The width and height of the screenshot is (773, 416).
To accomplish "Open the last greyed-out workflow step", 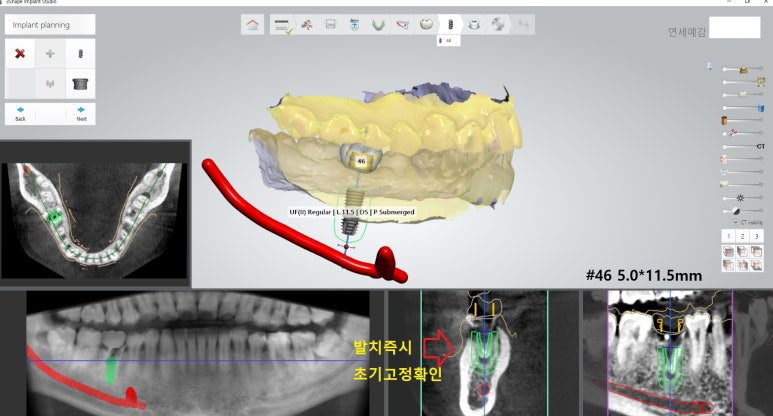I will [523, 25].
